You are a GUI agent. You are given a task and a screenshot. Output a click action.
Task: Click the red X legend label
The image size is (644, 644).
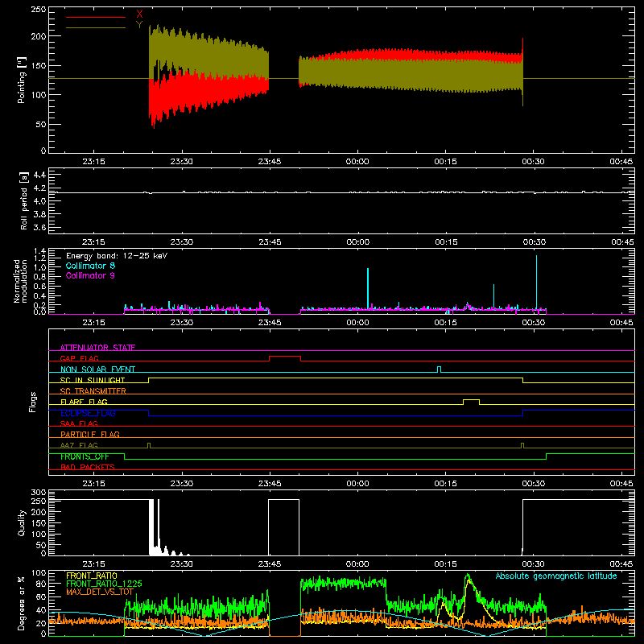[139, 14]
